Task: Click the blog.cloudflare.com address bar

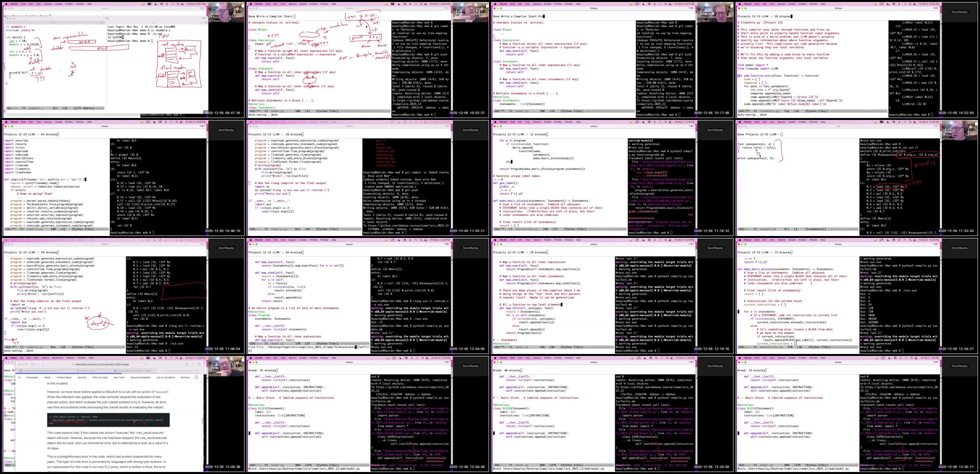Action: click(x=102, y=364)
